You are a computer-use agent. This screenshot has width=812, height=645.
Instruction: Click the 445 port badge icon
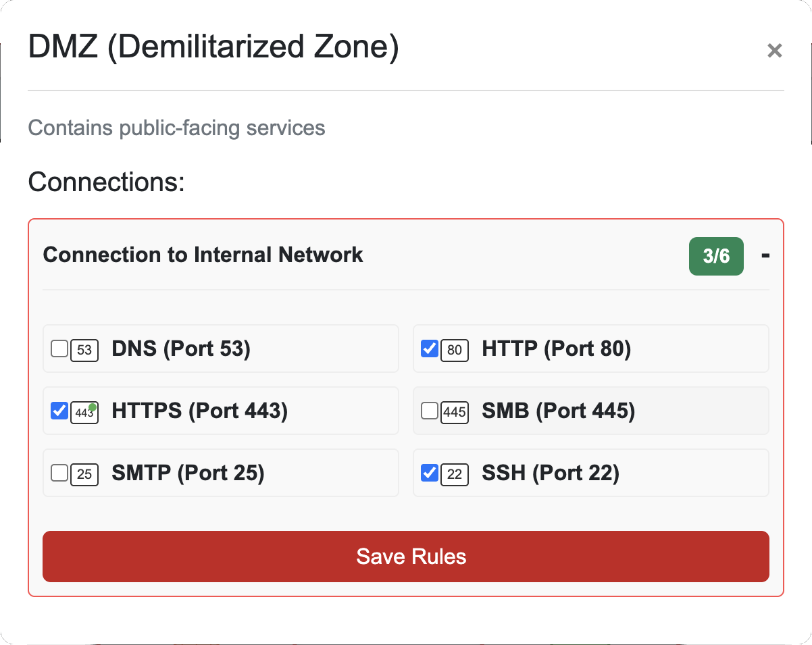(x=455, y=412)
